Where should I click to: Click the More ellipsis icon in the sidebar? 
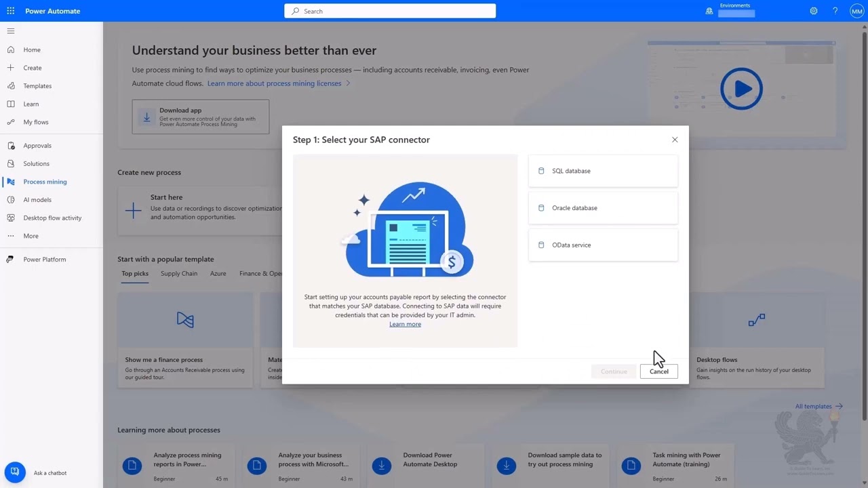(10, 236)
